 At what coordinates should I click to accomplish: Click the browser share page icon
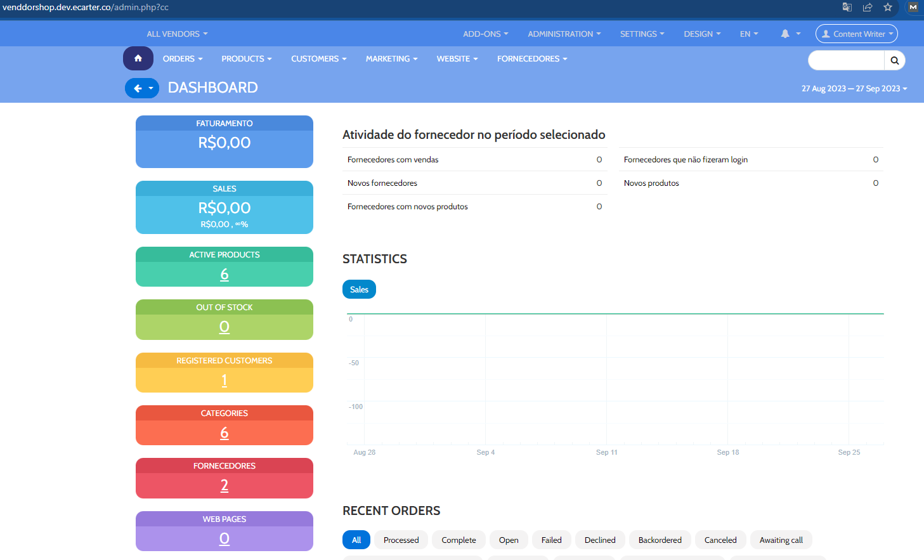point(868,8)
